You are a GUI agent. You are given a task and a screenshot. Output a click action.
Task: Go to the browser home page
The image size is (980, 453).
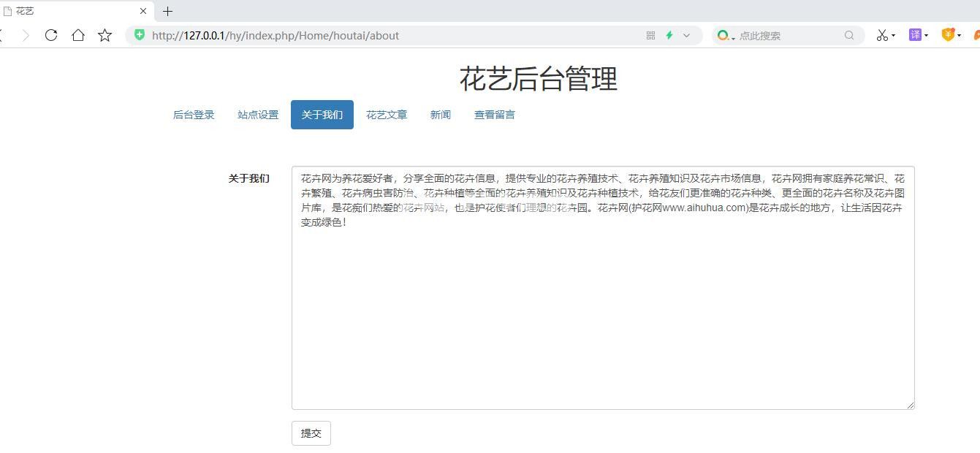tap(78, 35)
